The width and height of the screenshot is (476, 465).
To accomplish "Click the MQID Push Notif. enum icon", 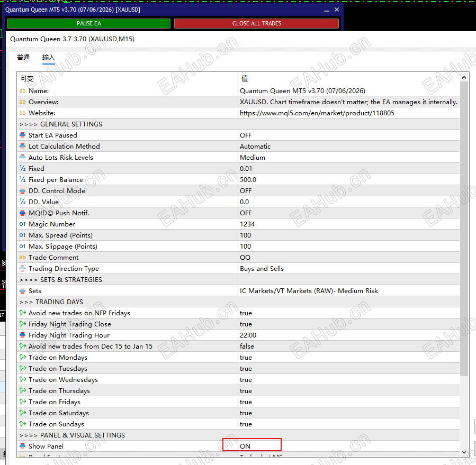I will coord(22,213).
